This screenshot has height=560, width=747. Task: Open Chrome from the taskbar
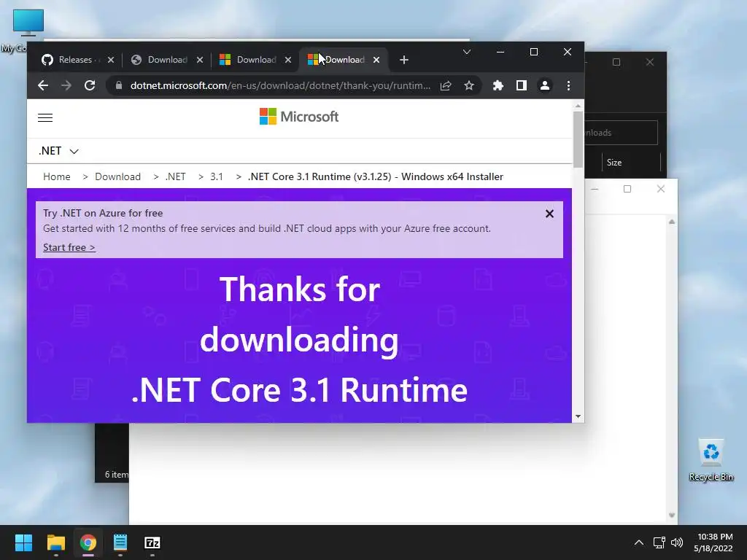tap(88, 542)
